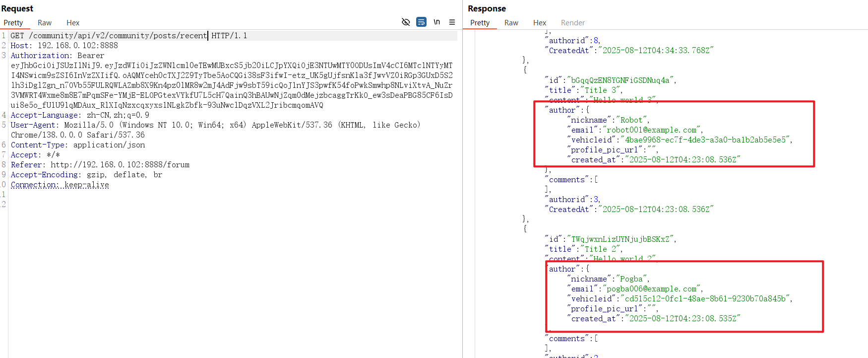Click the "title":"Title 2" line

tap(584, 249)
